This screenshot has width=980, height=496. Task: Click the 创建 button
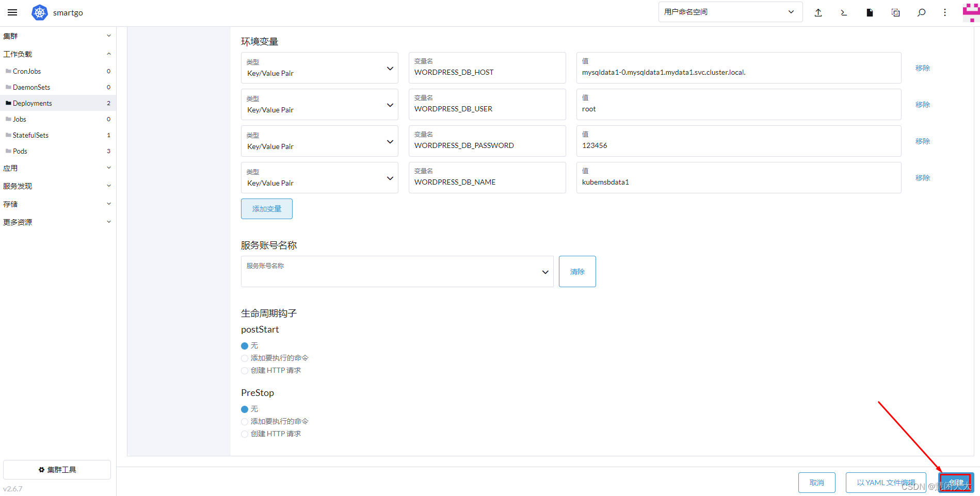coord(956,483)
